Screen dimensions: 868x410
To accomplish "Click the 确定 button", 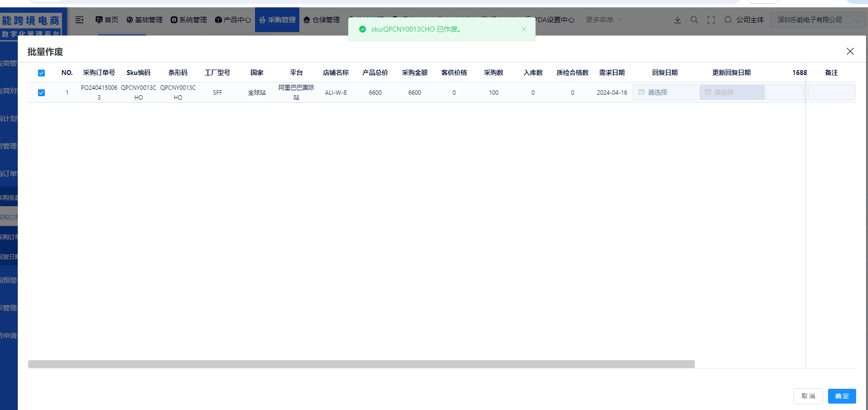I will (x=842, y=396).
